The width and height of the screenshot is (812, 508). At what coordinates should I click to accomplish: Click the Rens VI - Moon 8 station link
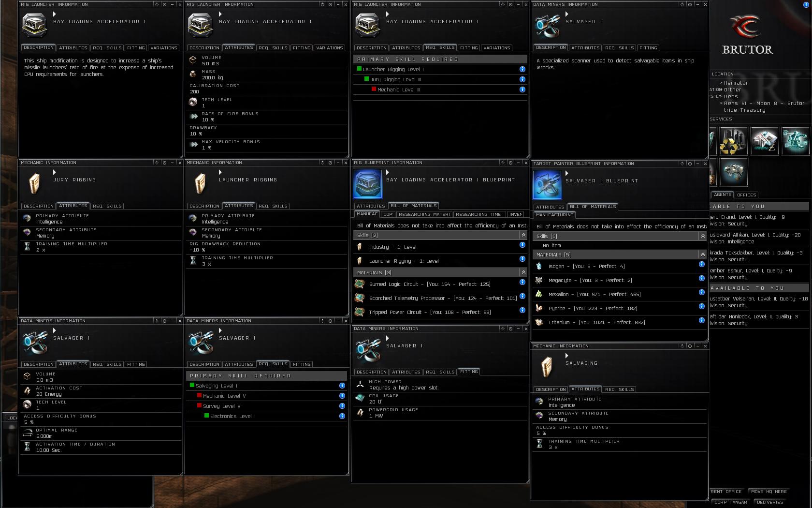pyautogui.click(x=764, y=107)
